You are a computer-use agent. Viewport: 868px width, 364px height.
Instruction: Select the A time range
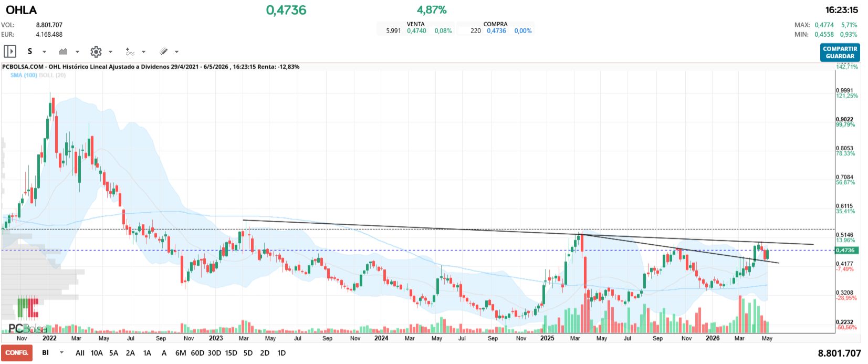(164, 353)
